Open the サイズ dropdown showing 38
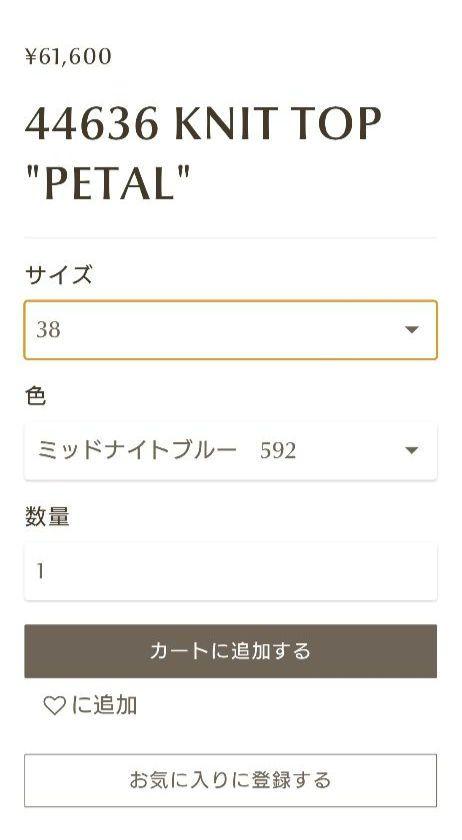 [x=230, y=330]
